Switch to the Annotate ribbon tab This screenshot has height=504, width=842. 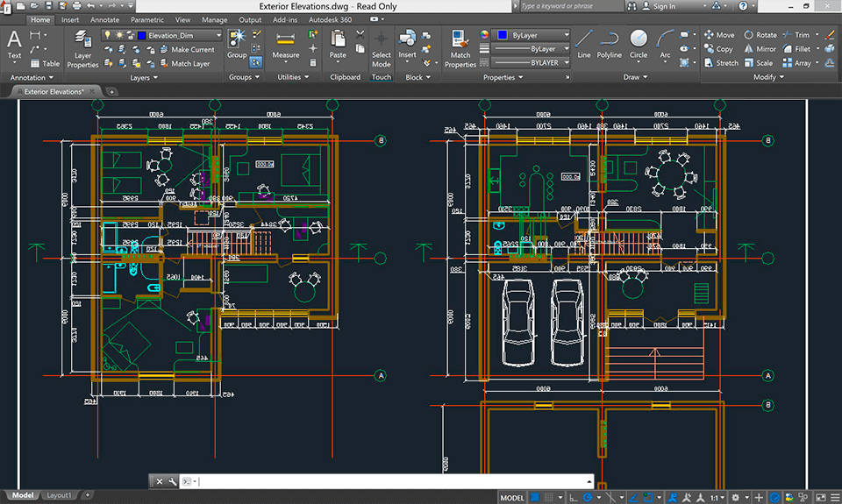coord(105,19)
